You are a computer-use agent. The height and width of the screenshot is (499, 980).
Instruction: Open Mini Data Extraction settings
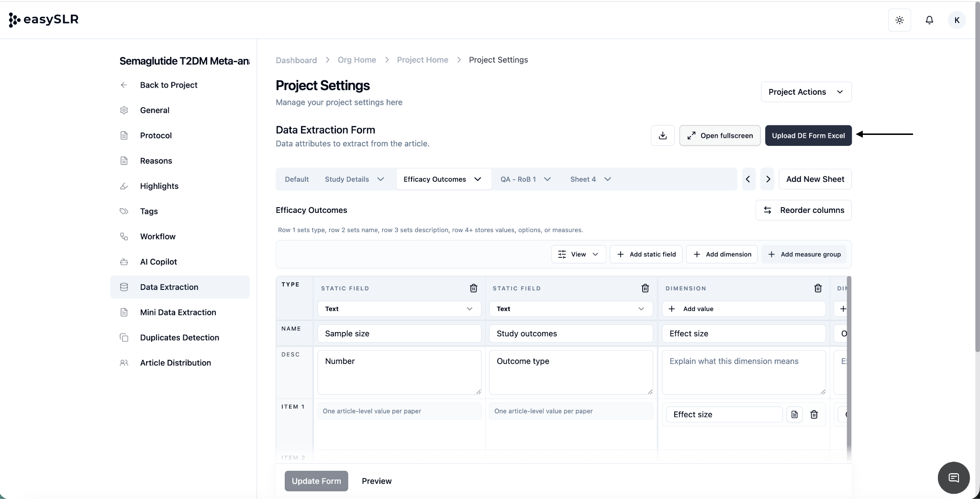[178, 312]
